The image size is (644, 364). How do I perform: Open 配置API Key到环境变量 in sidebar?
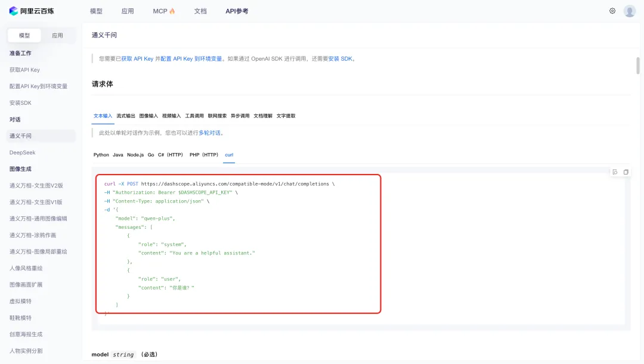coord(38,86)
